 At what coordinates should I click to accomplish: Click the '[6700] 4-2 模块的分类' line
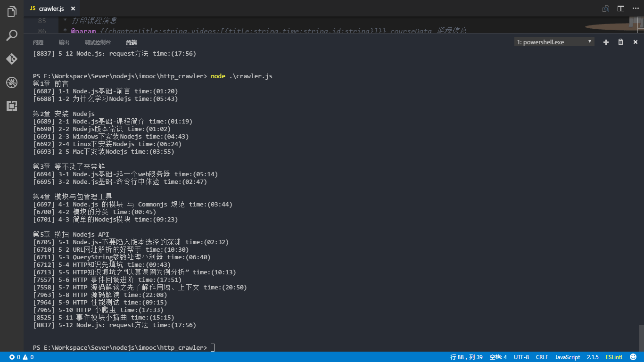(x=94, y=212)
